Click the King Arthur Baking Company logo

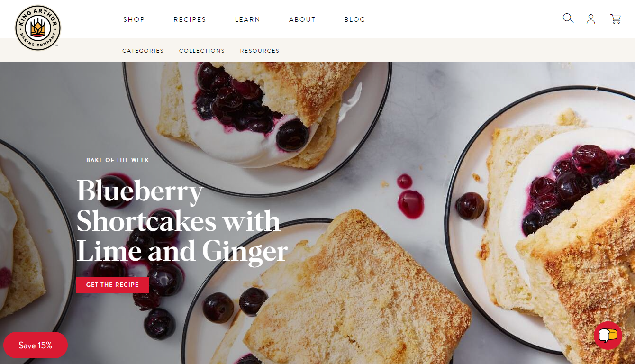click(37, 28)
